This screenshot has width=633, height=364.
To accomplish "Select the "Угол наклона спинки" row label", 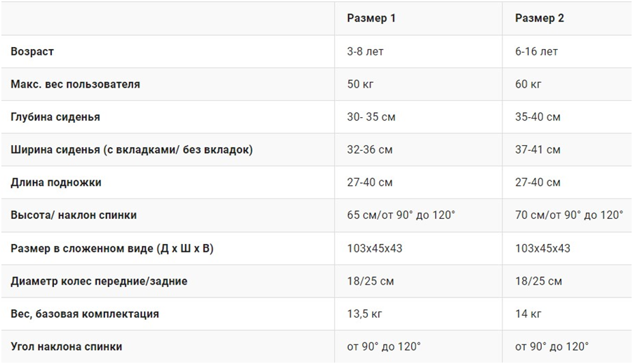I will point(67,346).
